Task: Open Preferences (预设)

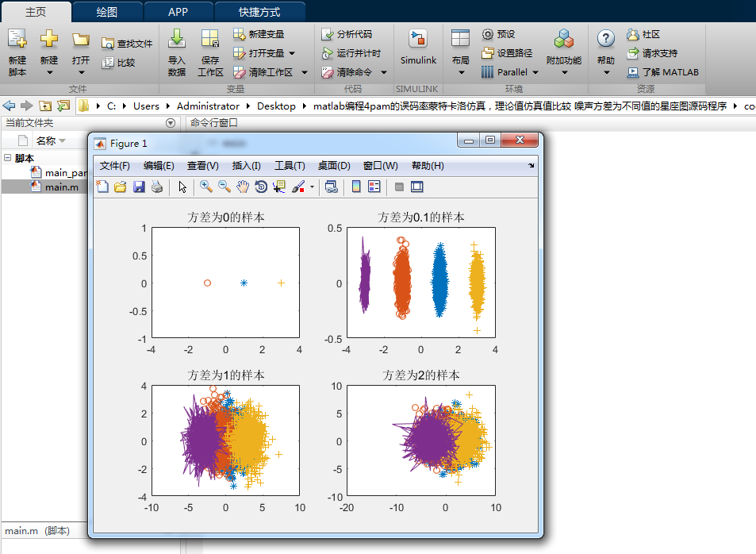Action: pos(498,34)
